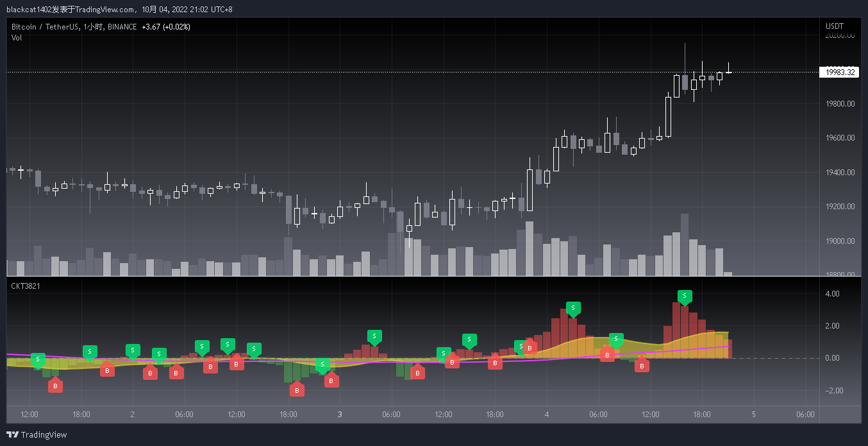This screenshot has height=446, width=868.
Task: Click date label 2 on the time axis
Action: [132, 415]
